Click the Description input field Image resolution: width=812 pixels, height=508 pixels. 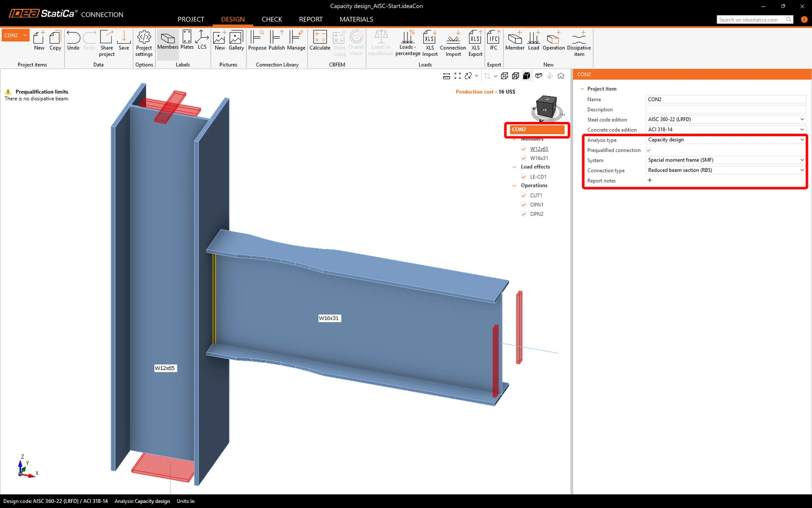(726, 109)
